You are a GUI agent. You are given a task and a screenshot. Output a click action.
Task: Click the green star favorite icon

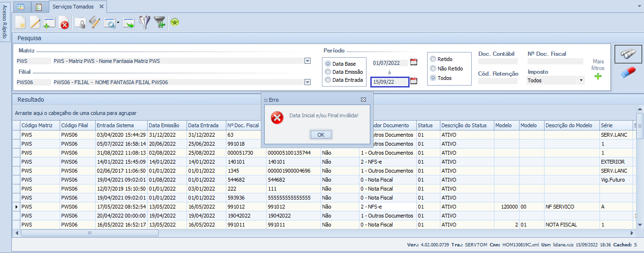[x=175, y=22]
